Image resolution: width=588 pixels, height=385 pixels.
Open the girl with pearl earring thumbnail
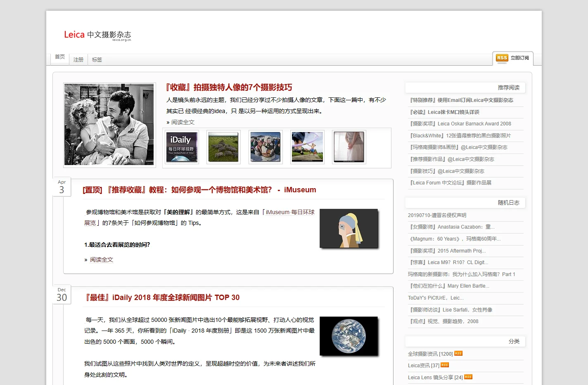349,228
